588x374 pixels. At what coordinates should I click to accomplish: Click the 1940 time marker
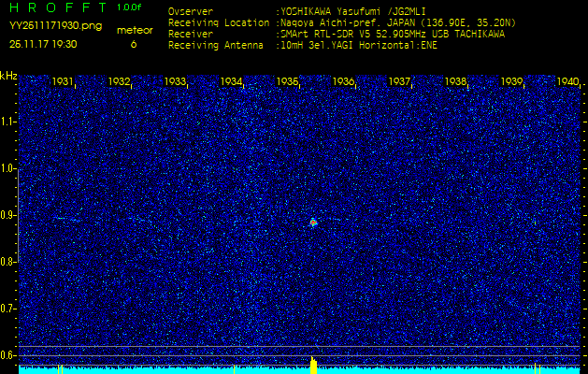click(x=567, y=82)
